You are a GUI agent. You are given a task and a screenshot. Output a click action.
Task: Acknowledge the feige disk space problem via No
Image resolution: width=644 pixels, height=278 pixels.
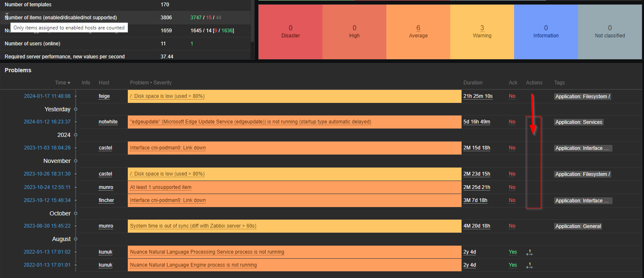coord(512,96)
